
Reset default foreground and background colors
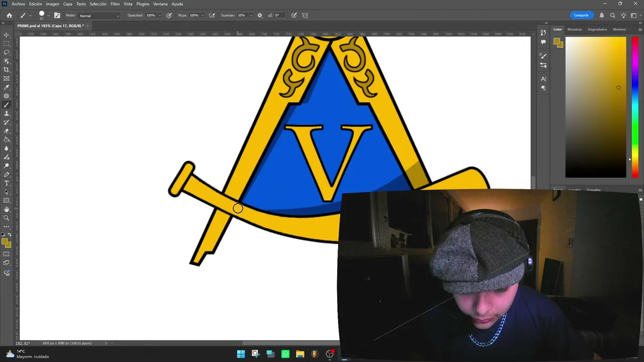coord(4,235)
